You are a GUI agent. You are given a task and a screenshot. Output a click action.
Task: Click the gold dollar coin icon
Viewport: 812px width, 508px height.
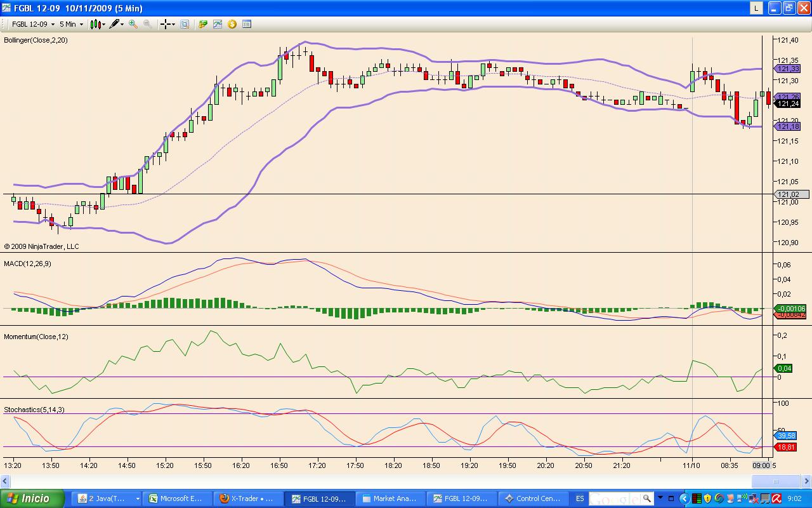click(232, 24)
